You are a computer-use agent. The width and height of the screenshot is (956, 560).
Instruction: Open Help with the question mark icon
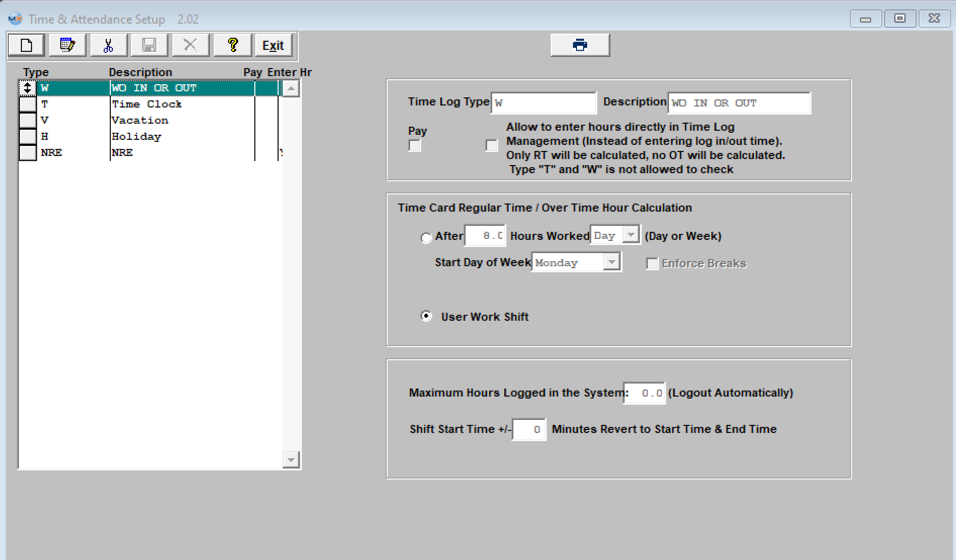(232, 45)
